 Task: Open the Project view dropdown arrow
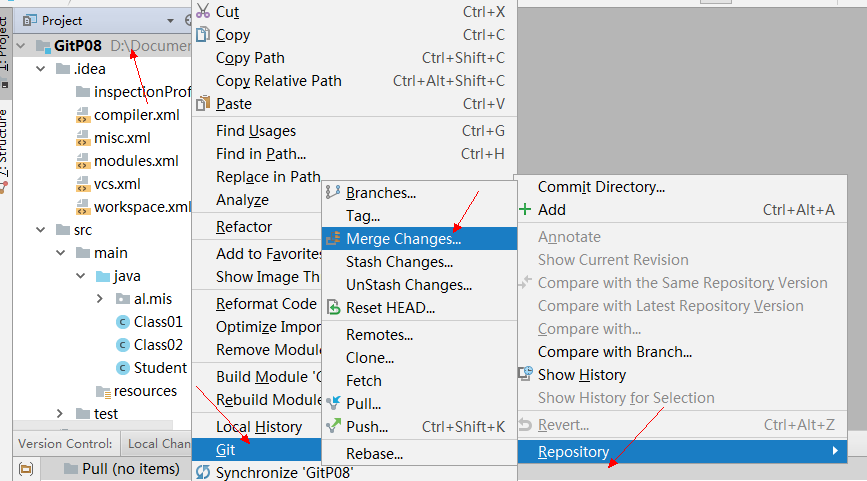tap(170, 21)
